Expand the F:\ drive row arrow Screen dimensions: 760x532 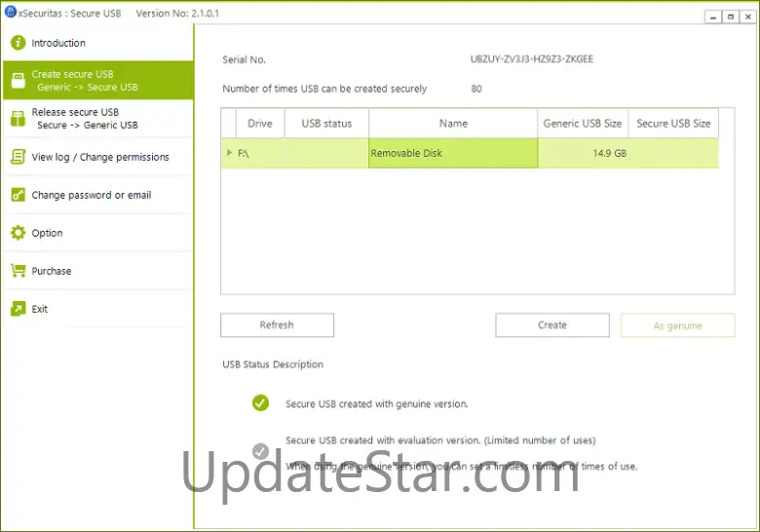[x=229, y=153]
